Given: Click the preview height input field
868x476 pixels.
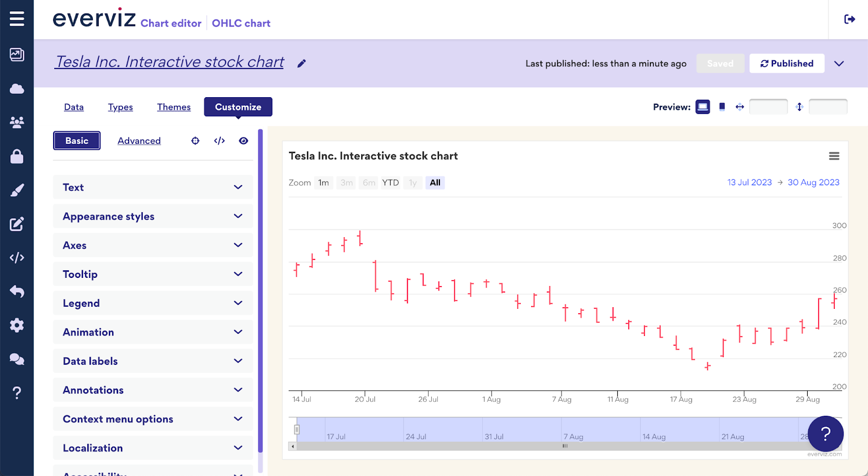Looking at the screenshot, I should pyautogui.click(x=828, y=107).
